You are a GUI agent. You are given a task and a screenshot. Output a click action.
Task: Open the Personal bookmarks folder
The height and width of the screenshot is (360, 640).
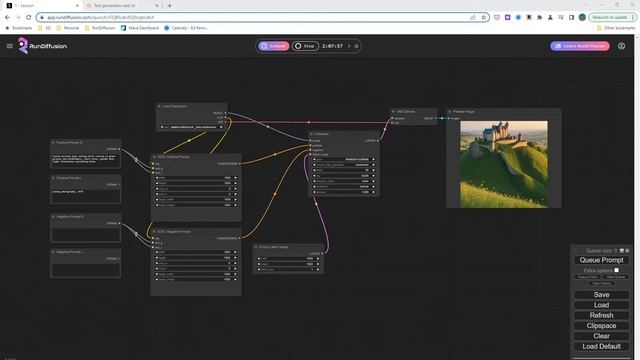click(67, 28)
